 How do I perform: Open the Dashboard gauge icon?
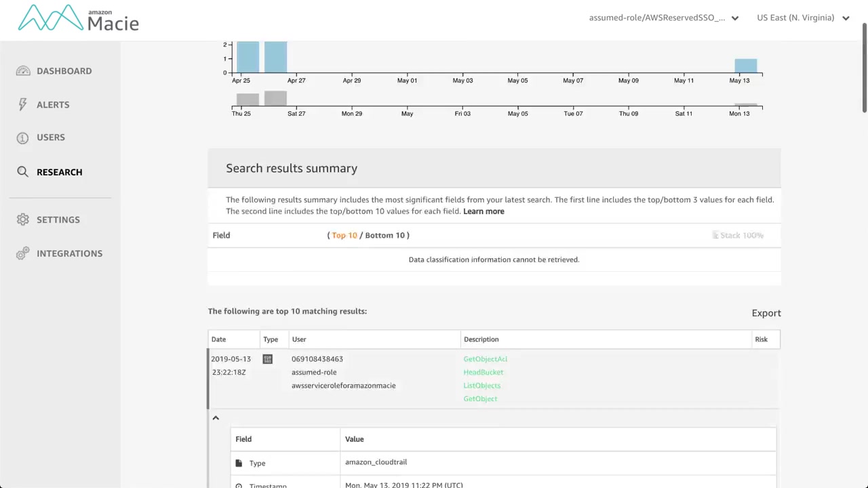[x=23, y=71]
